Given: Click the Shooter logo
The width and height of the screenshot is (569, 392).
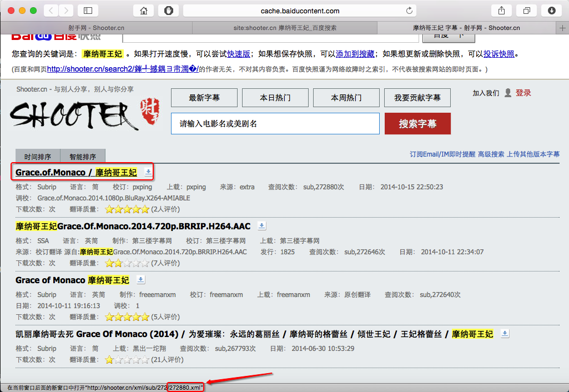Looking at the screenshot, I should (85, 113).
